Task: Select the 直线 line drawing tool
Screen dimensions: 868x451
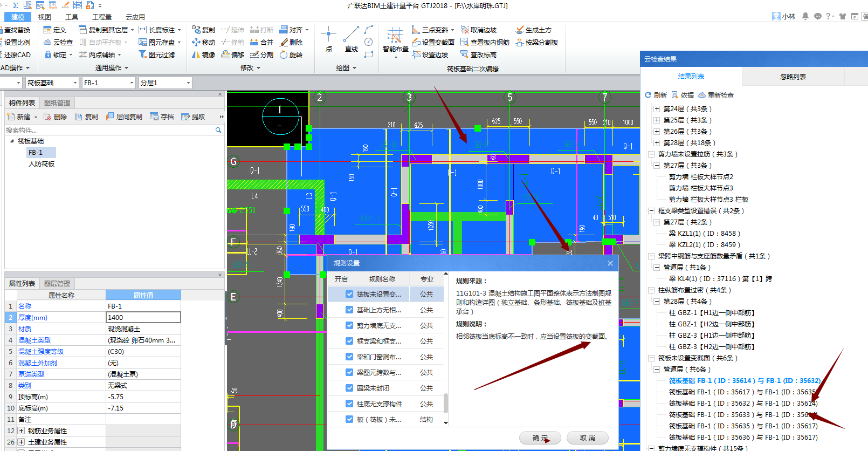Action: [x=351, y=39]
